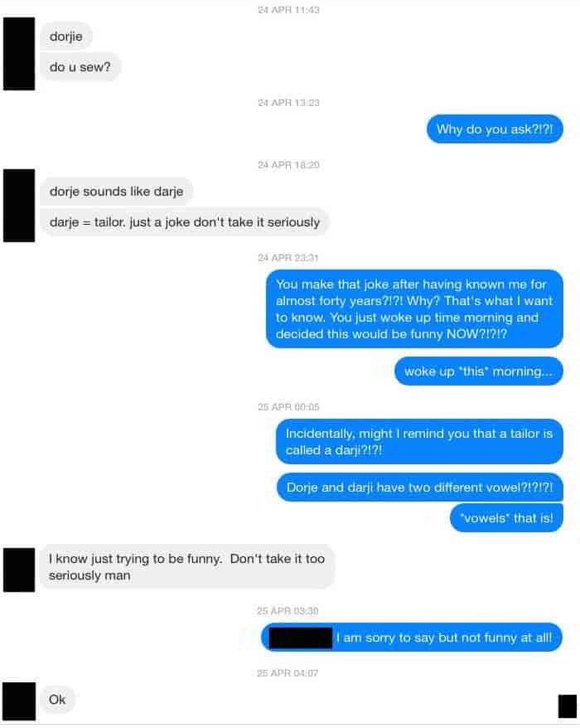Click the final 'Ok' message bubble
The height and width of the screenshot is (728, 580).
coord(57,700)
